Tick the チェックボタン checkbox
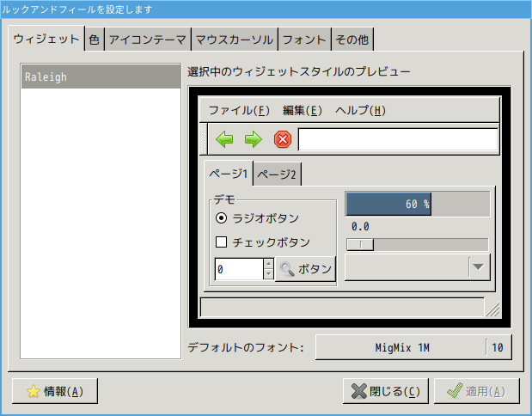Viewport: 532px width, 416px height. coord(221,242)
